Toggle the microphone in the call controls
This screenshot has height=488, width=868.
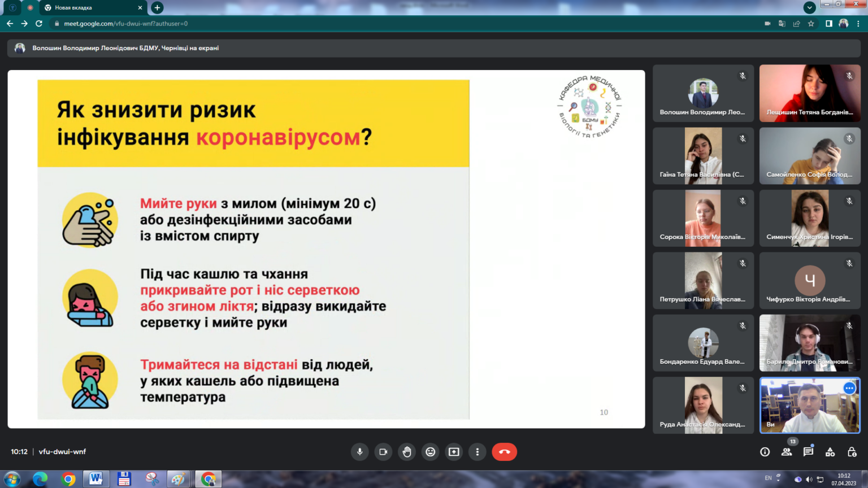(x=359, y=452)
